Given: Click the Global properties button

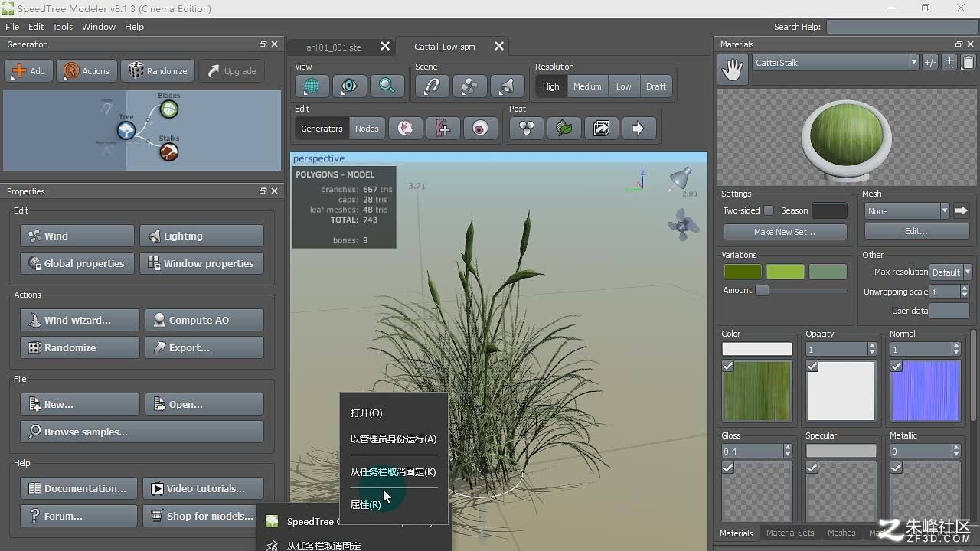Looking at the screenshot, I should [x=77, y=263].
